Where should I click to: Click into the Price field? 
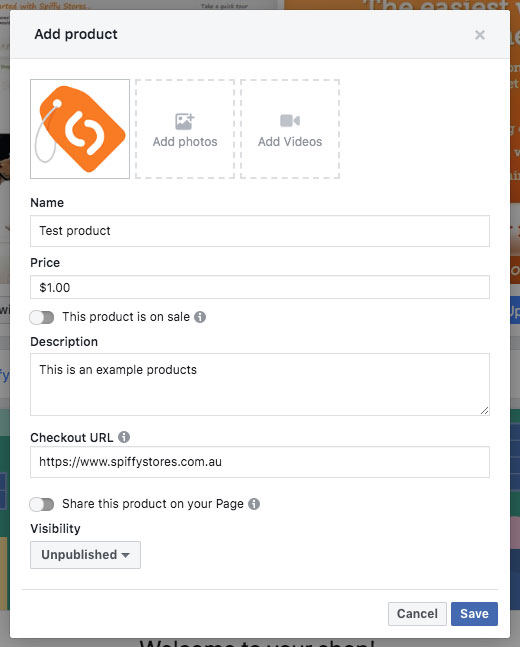[x=260, y=287]
